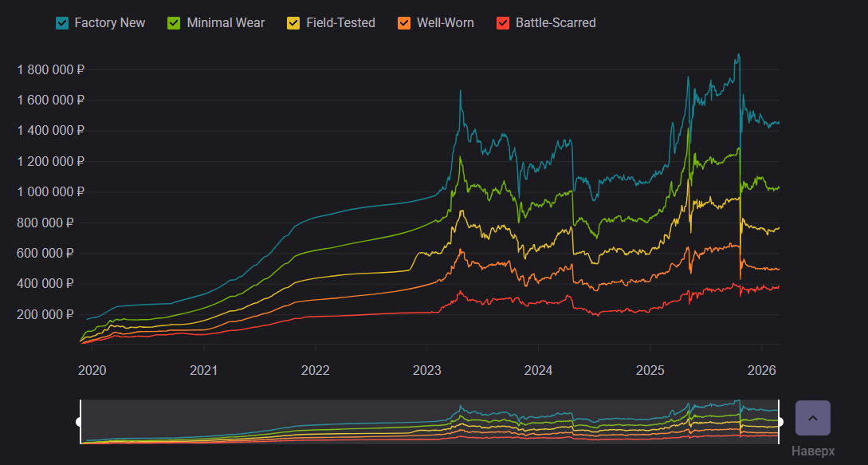Click the 2020 label on the time axis
Screen dimensions: 868x465
(x=92, y=370)
